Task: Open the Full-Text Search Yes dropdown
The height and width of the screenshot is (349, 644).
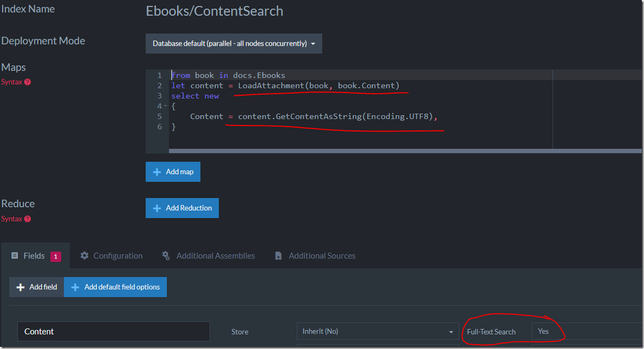Action: click(x=587, y=331)
